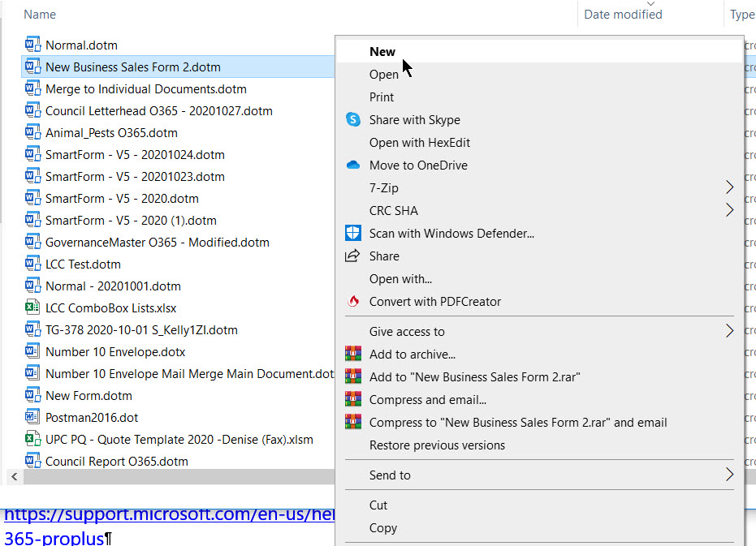Image resolution: width=756 pixels, height=546 pixels.
Task: Click the left arrow of horizontal scrollbar
Action: (x=15, y=476)
